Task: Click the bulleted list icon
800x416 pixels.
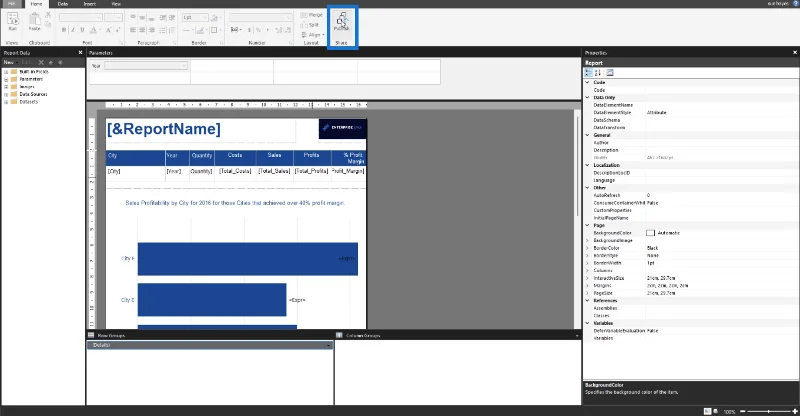Action: click(x=163, y=30)
